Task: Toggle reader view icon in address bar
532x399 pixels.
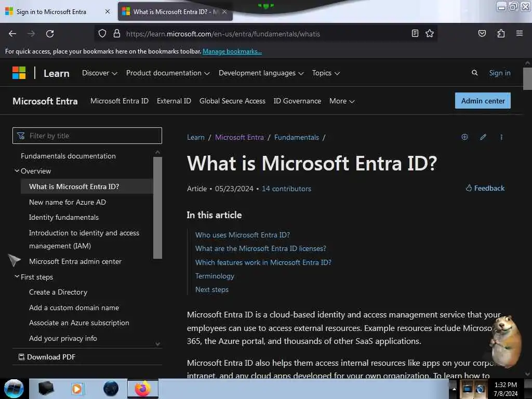Action: [415, 33]
